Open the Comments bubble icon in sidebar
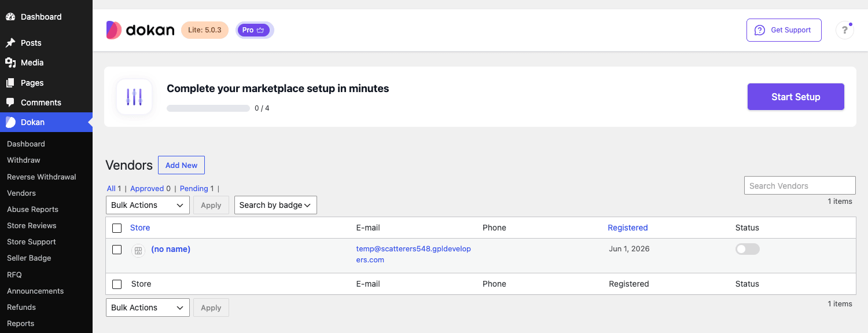The image size is (868, 333). click(10, 103)
